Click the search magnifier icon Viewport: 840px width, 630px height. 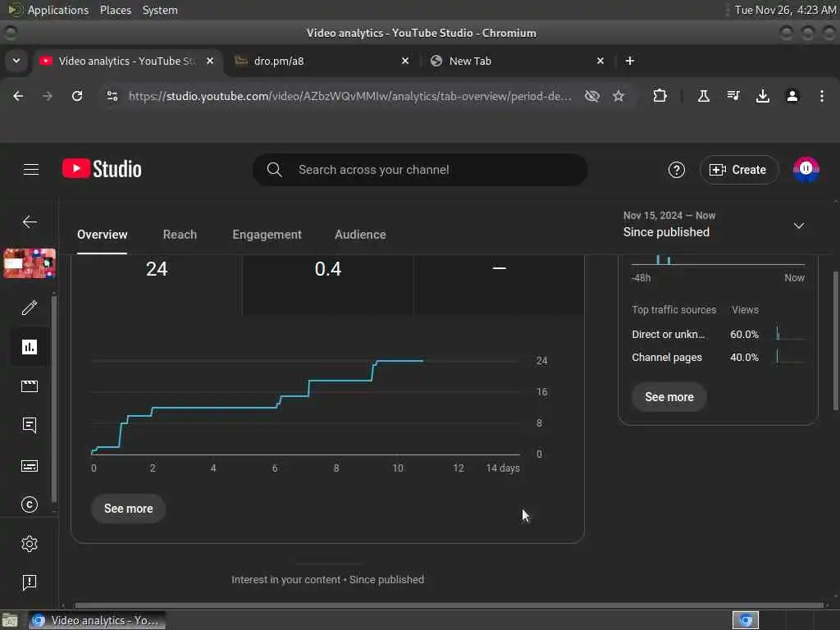click(x=274, y=170)
